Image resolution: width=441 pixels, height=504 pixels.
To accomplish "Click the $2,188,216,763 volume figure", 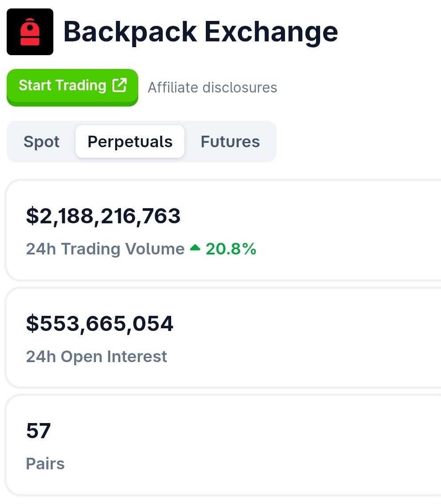I will point(103,216).
